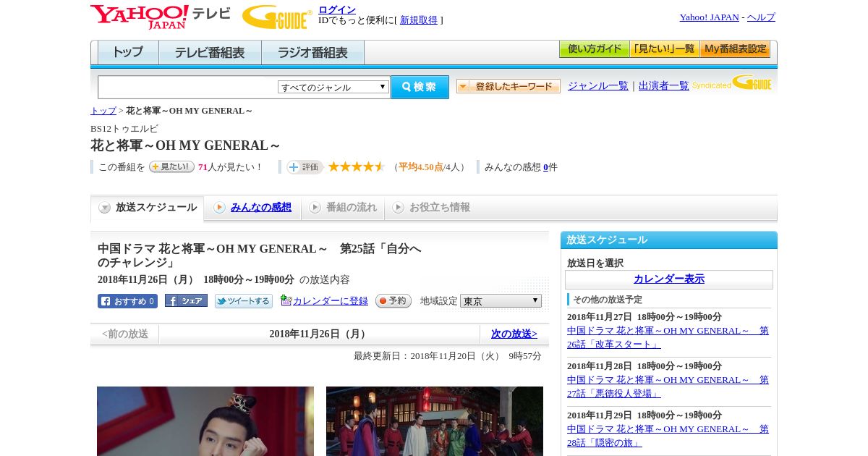868x456 pixels.
Task: Open 第27話「悪徳役人登場」schedule link
Action: point(668,387)
